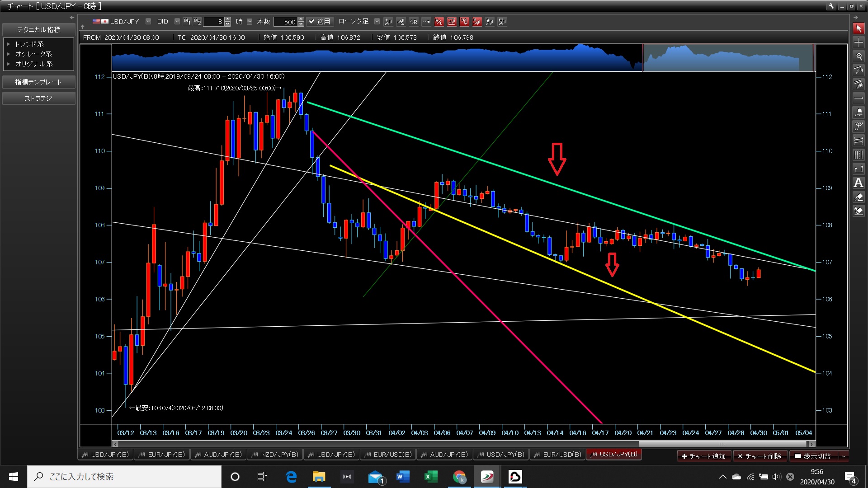Switch to the NZD/JPY(B) chart tab
The height and width of the screenshot is (488, 868).
coord(275,455)
